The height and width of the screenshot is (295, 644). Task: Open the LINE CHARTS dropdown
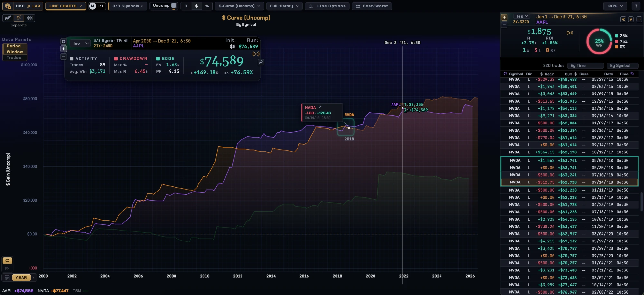coord(66,6)
